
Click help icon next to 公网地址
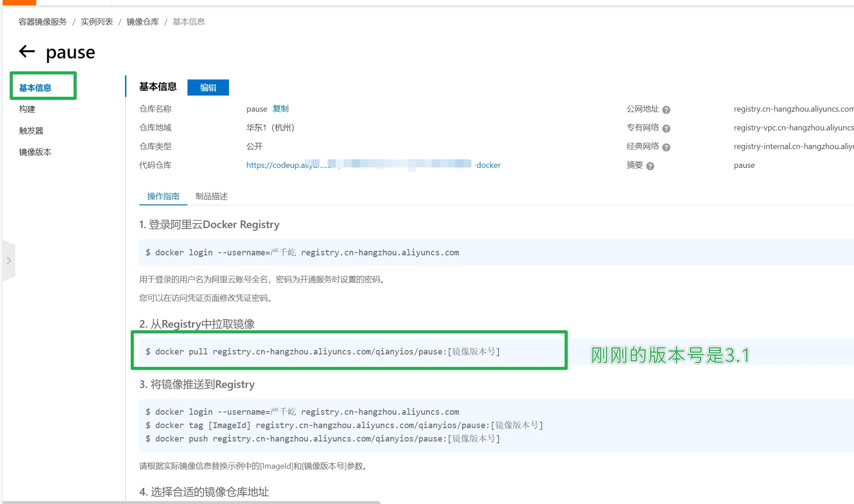click(x=666, y=110)
